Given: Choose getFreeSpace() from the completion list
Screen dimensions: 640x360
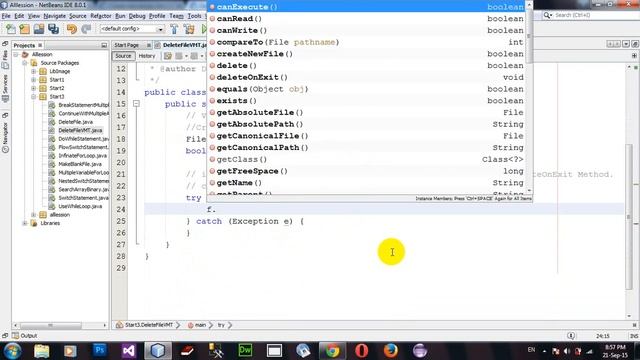Looking at the screenshot, I should 367,171.
